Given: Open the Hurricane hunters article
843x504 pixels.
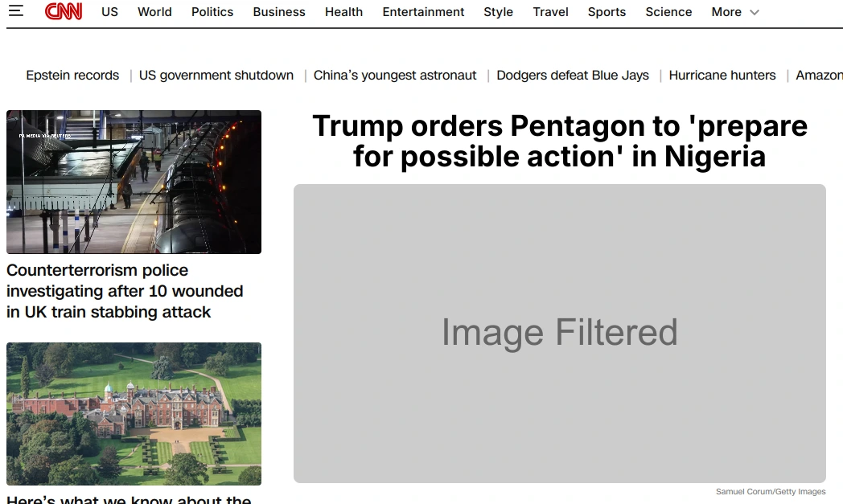Looking at the screenshot, I should coord(722,75).
